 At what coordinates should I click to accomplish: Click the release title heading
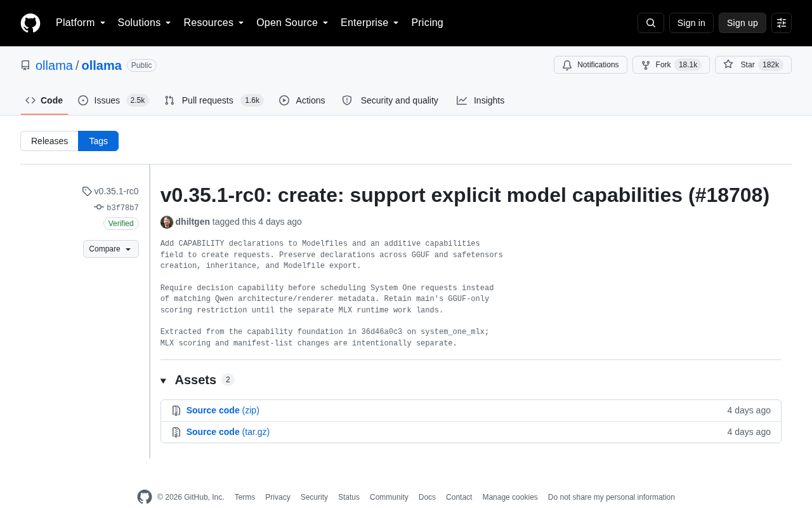[465, 195]
